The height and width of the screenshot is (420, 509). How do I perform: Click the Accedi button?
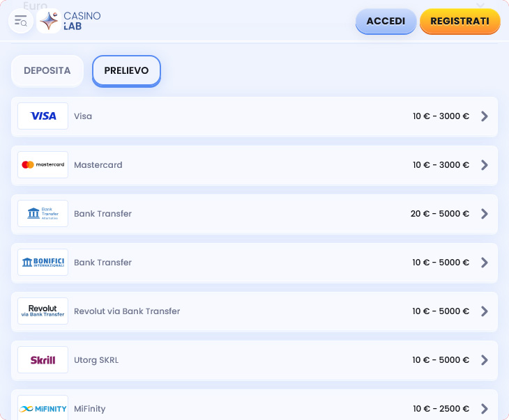386,21
